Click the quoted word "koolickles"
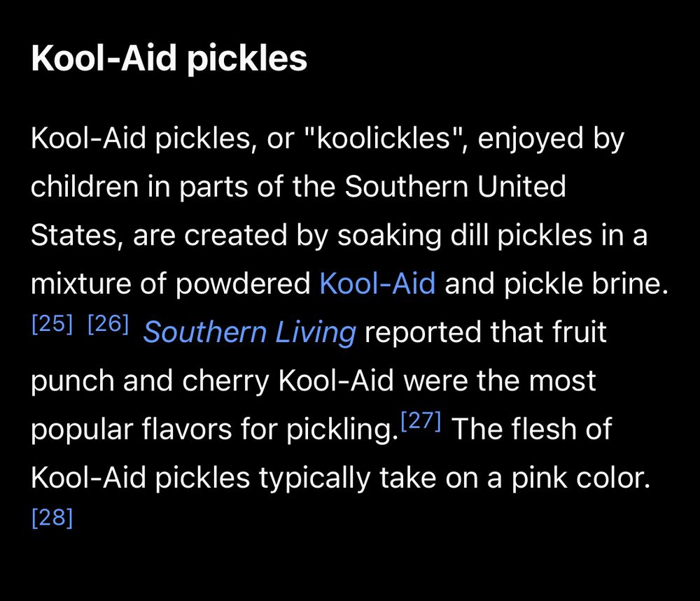This screenshot has width=700, height=601. pos(382,138)
